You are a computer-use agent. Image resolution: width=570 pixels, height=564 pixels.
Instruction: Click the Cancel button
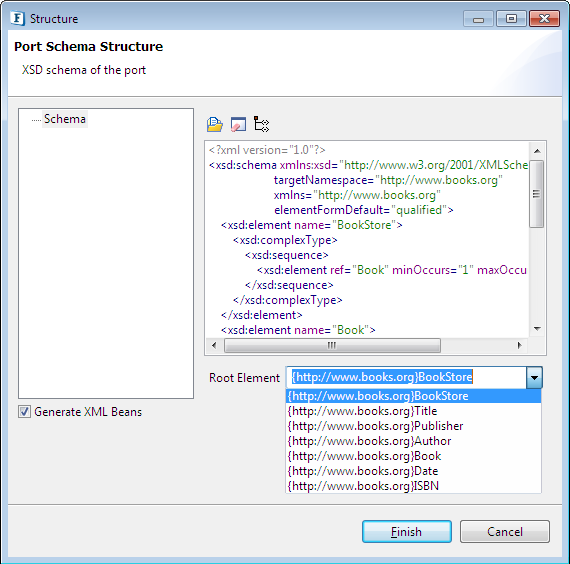[505, 532]
